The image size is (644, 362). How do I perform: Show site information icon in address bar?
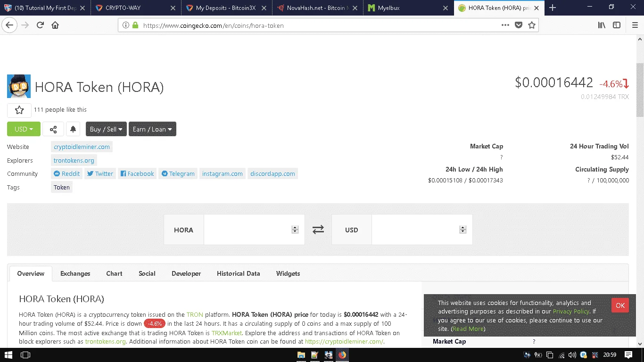coord(126,25)
